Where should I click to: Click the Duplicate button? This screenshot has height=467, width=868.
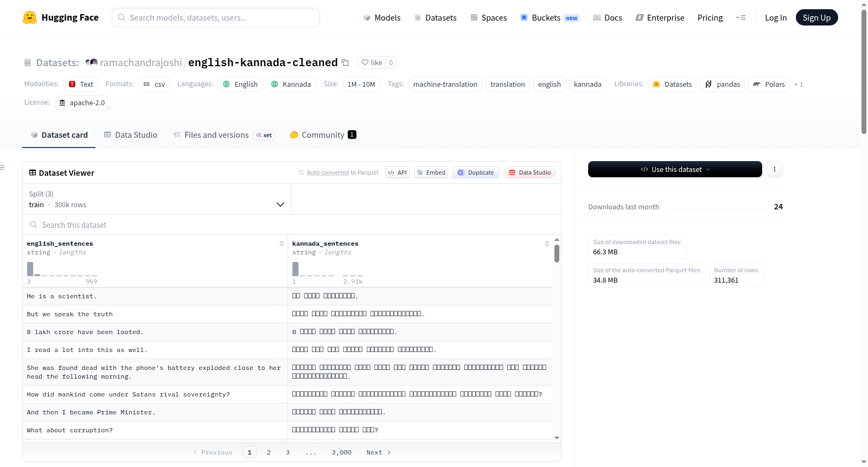tap(476, 172)
